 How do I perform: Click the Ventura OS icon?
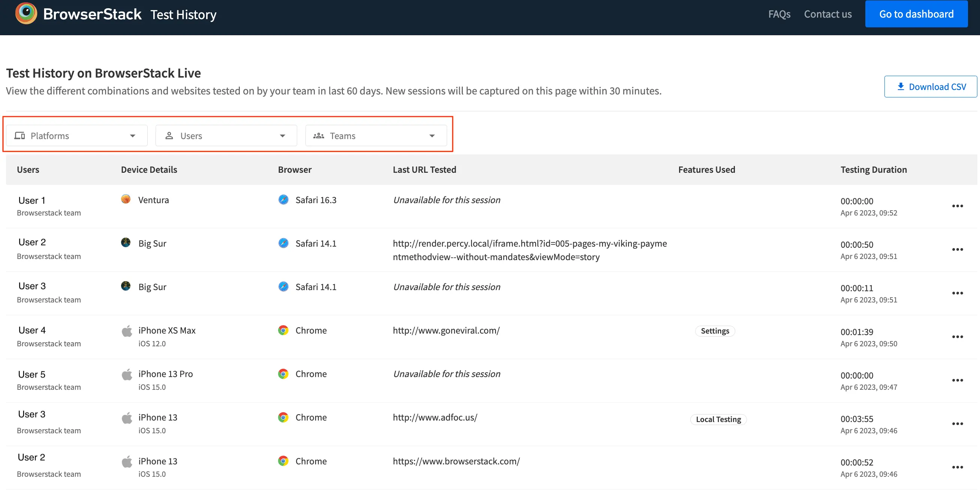click(126, 199)
